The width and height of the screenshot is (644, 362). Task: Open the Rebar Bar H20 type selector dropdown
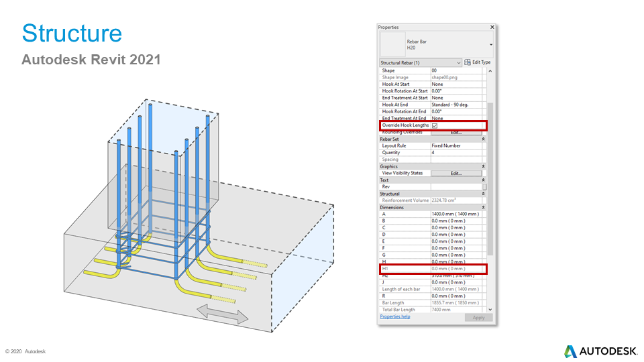click(491, 45)
